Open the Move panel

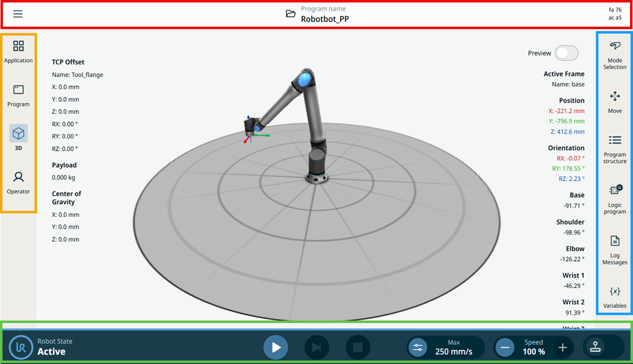[x=615, y=102]
